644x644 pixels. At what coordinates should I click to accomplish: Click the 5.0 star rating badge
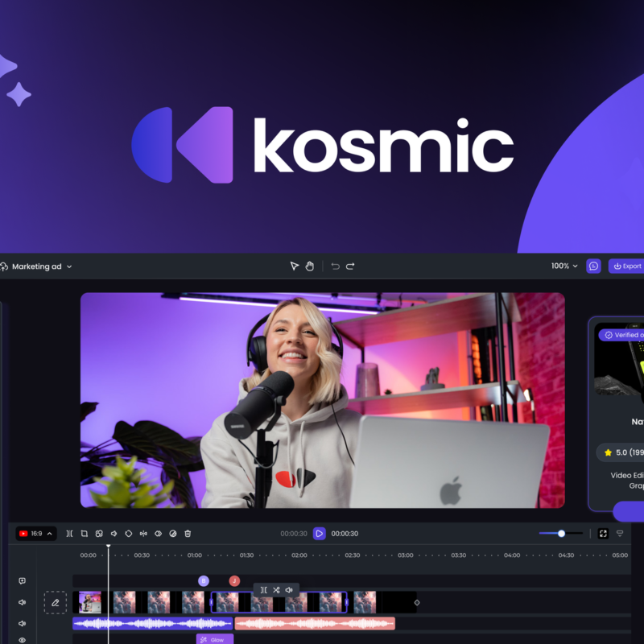pyautogui.click(x=620, y=452)
